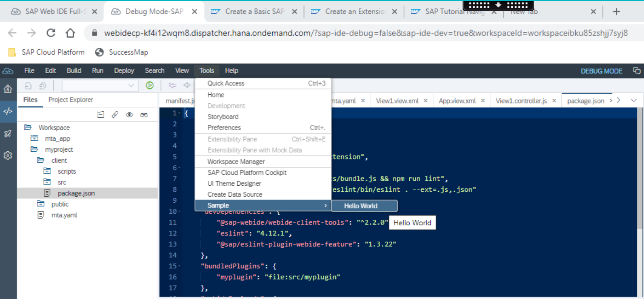The width and height of the screenshot is (644, 299).
Task: Open the Deploy menu
Action: pos(124,71)
